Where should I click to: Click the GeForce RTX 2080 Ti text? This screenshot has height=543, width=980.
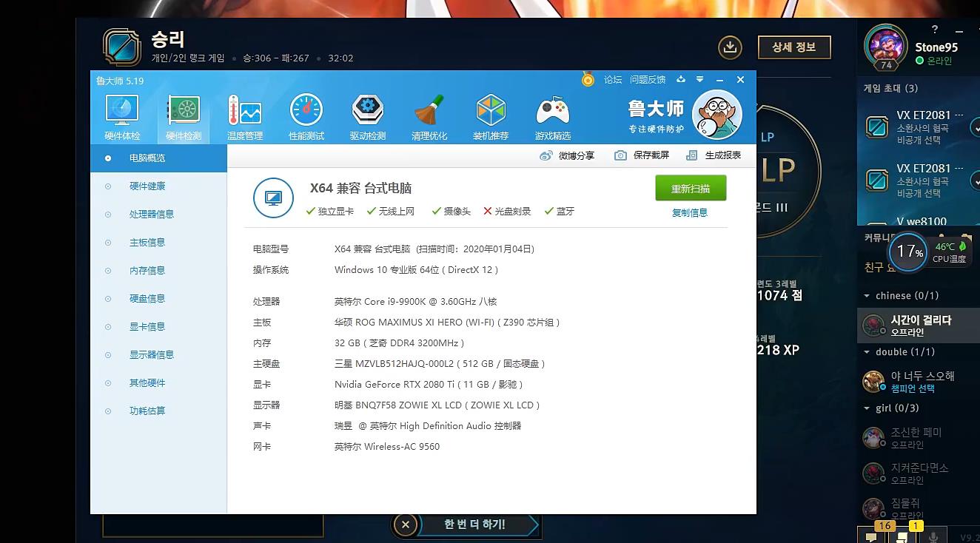click(429, 385)
